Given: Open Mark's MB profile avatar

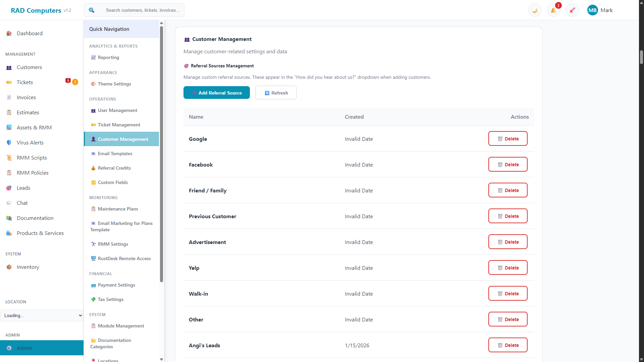Looking at the screenshot, I should click(x=593, y=10).
